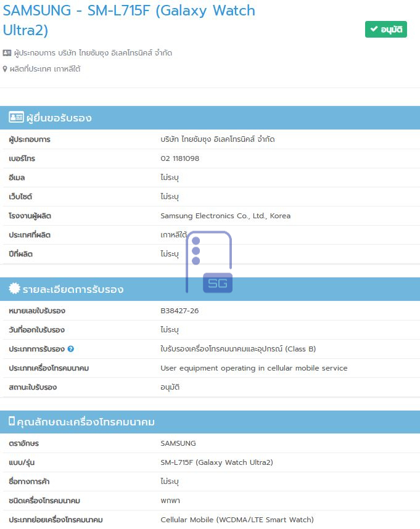Click the แบบ/รุ่น row label
This screenshot has width=420, height=529.
click(x=22, y=462)
